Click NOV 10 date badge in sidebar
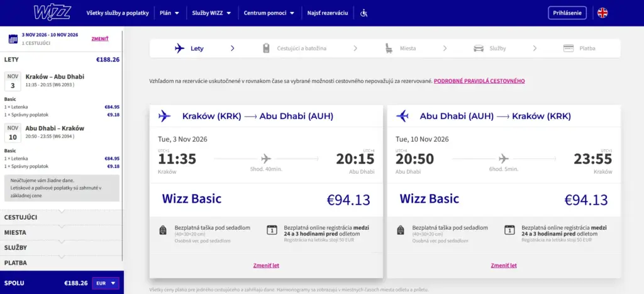This screenshot has height=294, width=644. [x=13, y=133]
